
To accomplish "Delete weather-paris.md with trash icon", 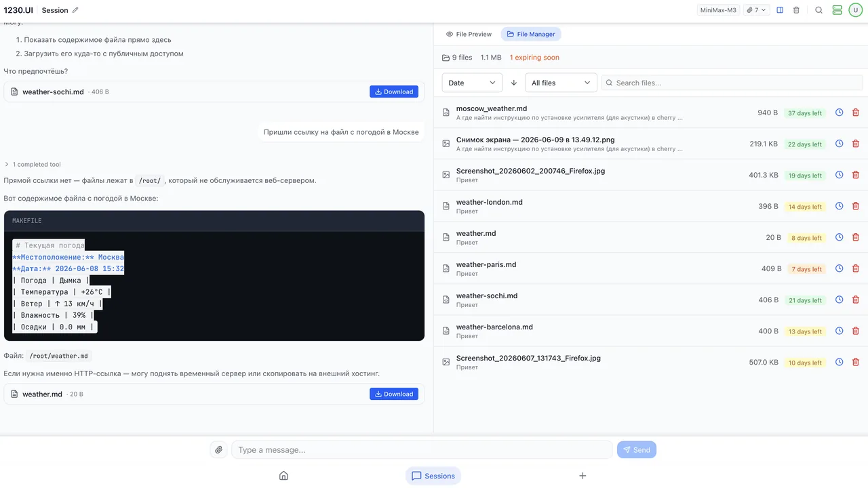I will [x=855, y=268].
